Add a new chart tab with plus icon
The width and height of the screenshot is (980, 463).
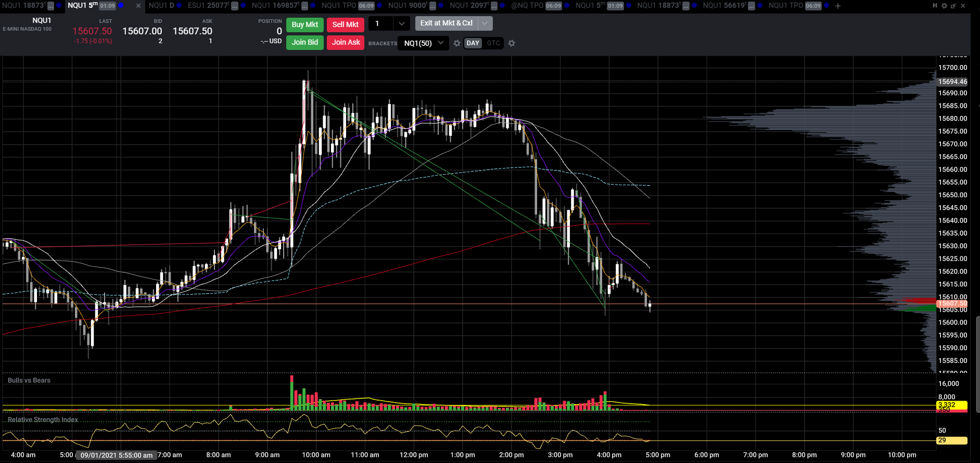coord(838,6)
